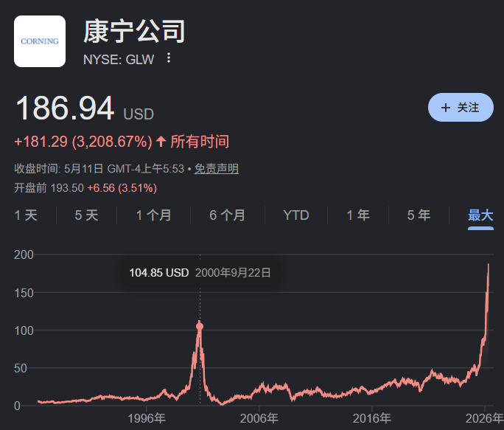
Task: Open the 免责声明 disclaimer link
Action: click(x=217, y=169)
